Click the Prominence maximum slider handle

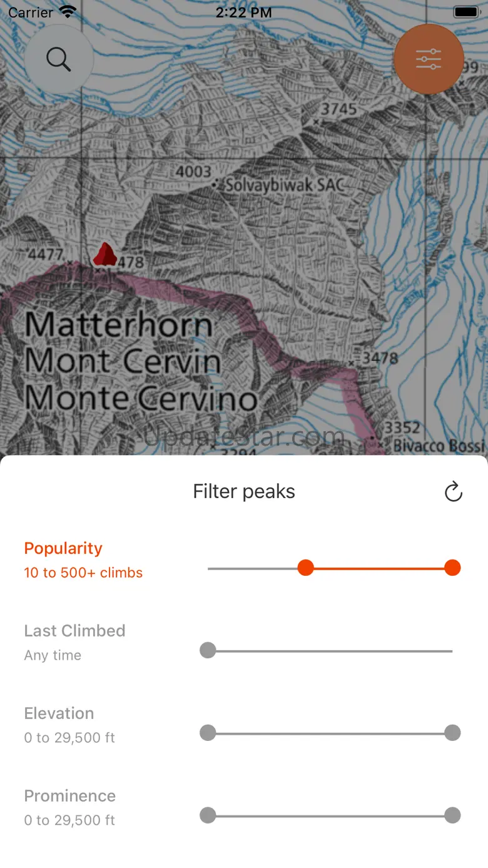click(x=452, y=815)
